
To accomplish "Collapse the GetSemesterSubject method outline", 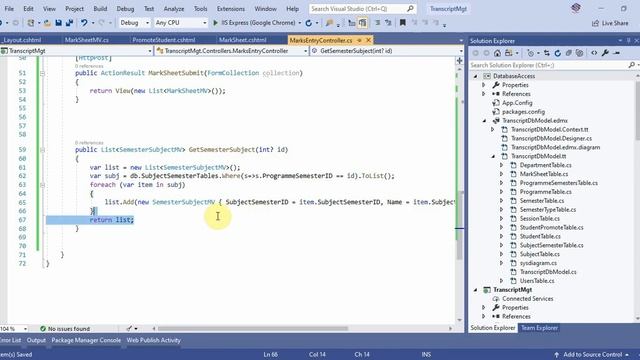I will coord(42,150).
